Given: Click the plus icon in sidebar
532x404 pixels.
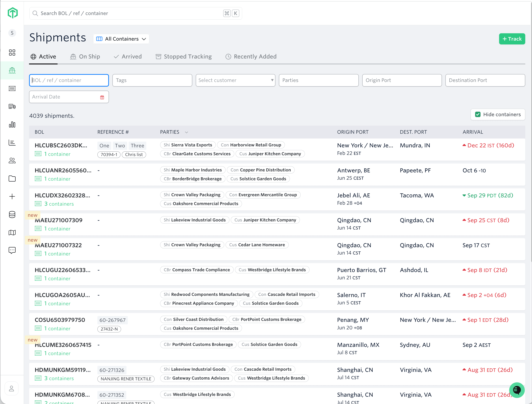Looking at the screenshot, I should pos(12,196).
